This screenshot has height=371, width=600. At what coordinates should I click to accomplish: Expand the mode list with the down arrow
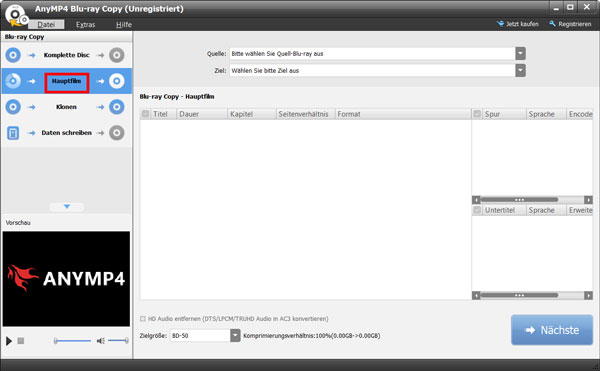[67, 207]
